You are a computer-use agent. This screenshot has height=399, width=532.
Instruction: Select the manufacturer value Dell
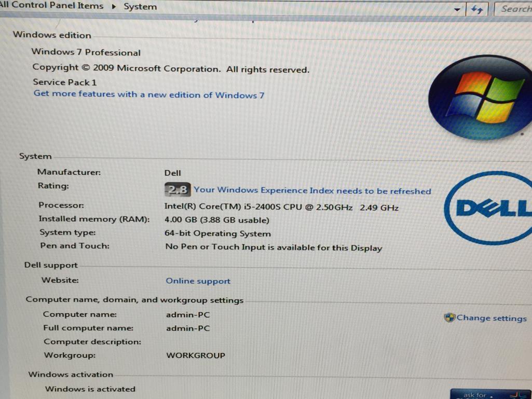(x=172, y=173)
